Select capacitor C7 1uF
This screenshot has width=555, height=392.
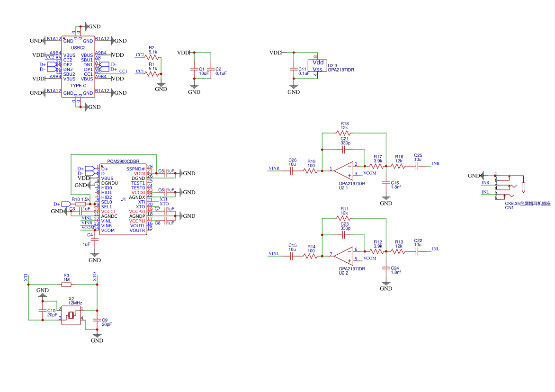(166, 211)
